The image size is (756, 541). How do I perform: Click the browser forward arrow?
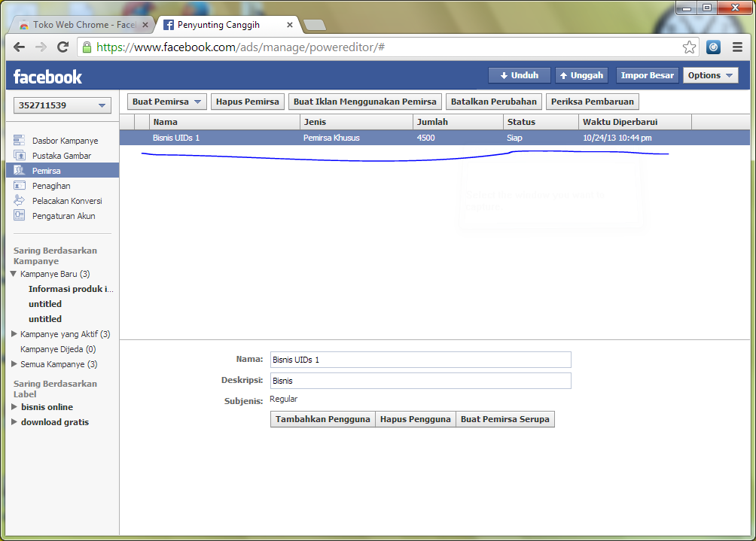(x=41, y=47)
